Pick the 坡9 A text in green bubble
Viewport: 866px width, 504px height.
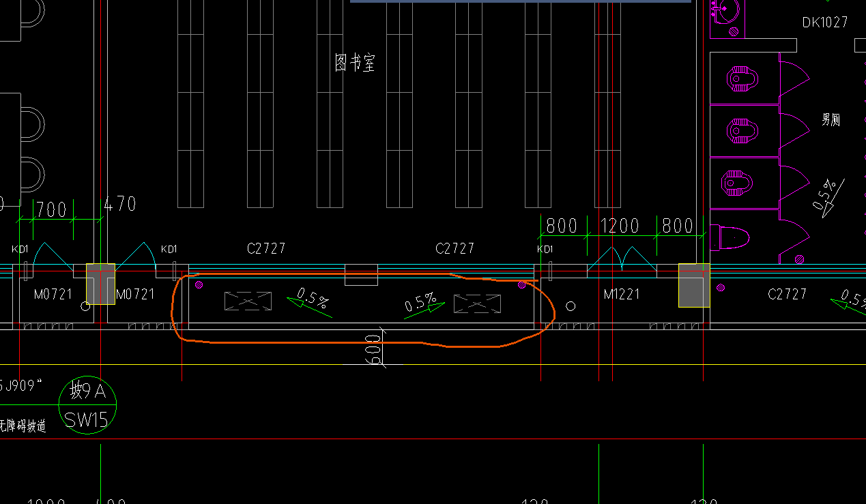pos(89,391)
